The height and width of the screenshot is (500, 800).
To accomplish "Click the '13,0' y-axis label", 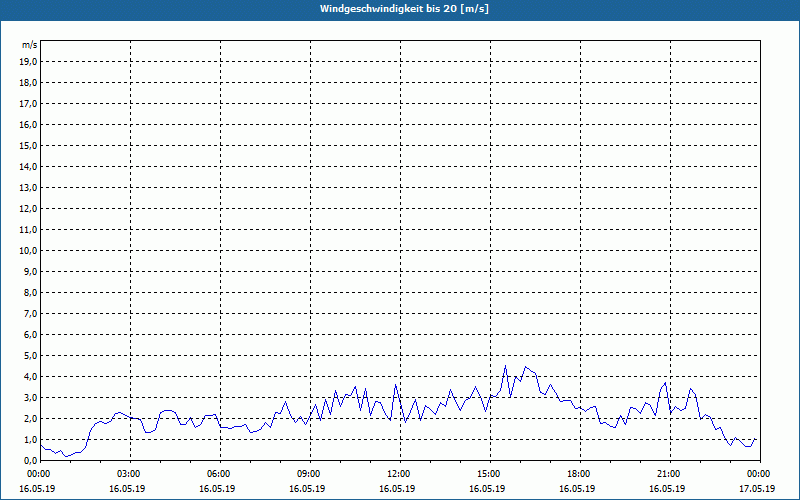I will [28, 188].
